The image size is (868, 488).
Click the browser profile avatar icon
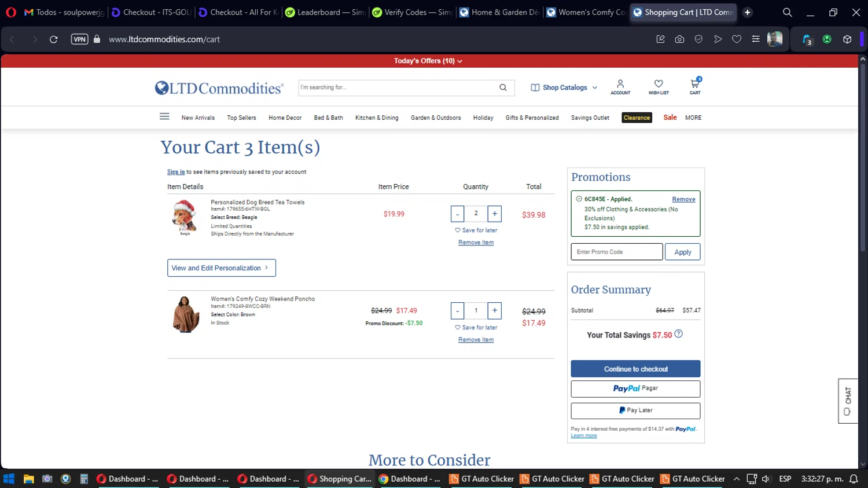(775, 39)
